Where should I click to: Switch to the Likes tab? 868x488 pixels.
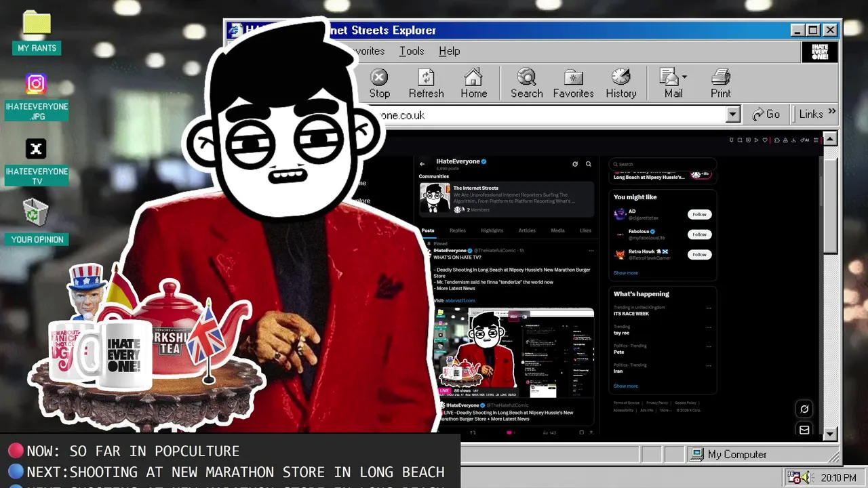(x=585, y=230)
